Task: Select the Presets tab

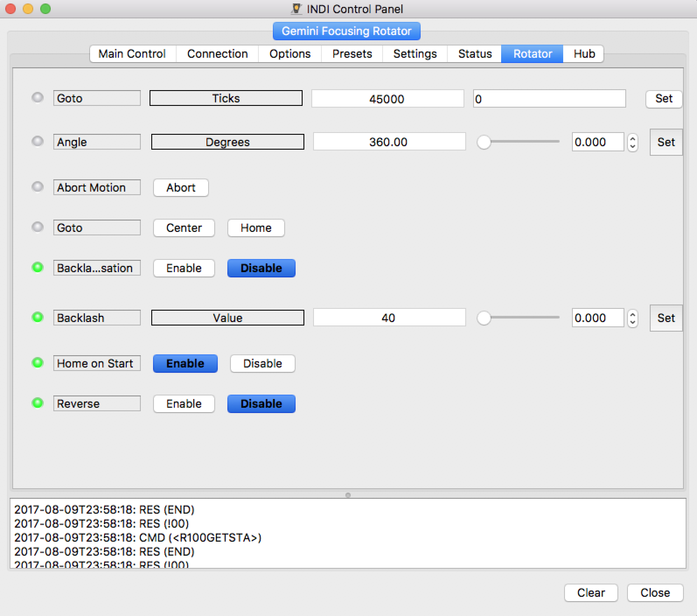Action: click(x=352, y=54)
